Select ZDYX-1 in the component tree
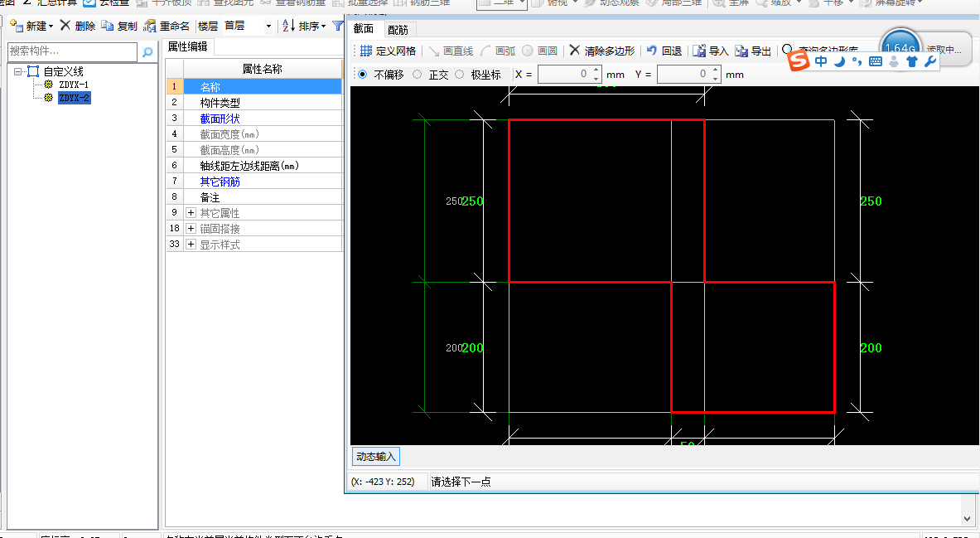The image size is (980, 538). (x=74, y=85)
